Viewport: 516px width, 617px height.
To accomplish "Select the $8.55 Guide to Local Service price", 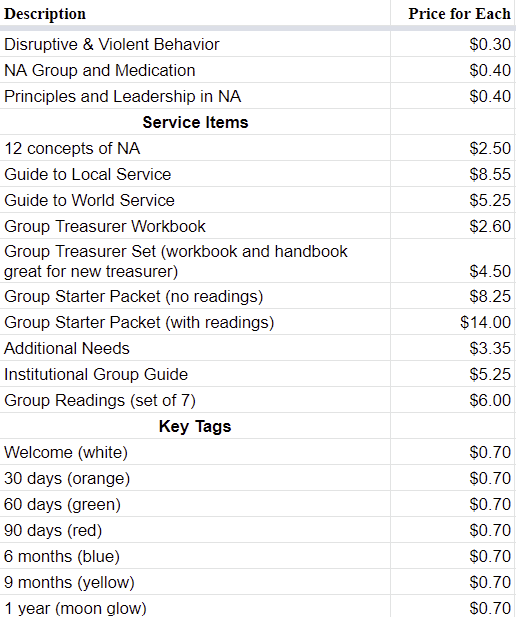I will tap(490, 174).
